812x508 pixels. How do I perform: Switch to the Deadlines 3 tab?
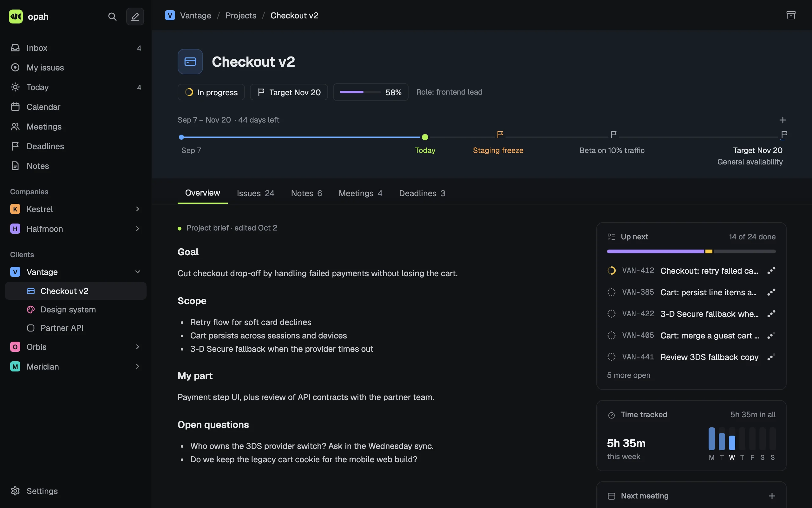[422, 194]
